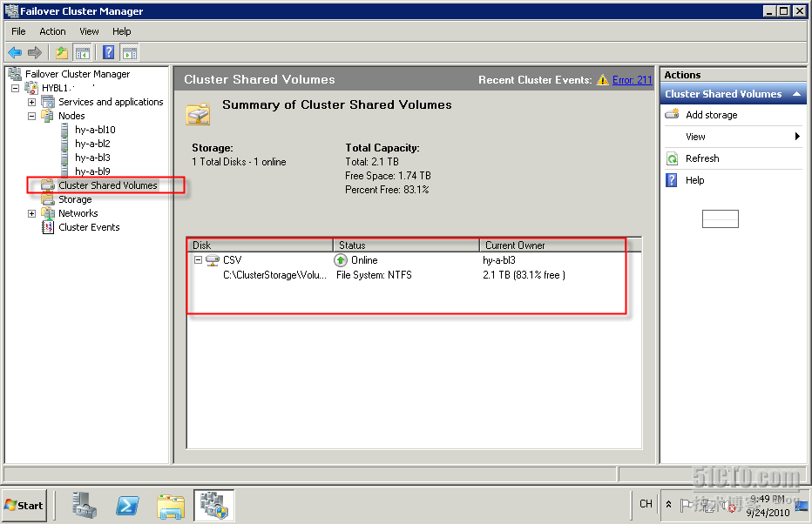Click the CSV disk icon in list
Viewport: 812px width, 524px height.
coord(213,260)
